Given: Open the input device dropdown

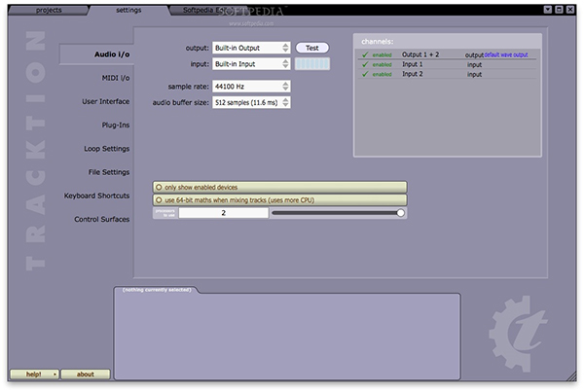Looking at the screenshot, I should tap(251, 64).
